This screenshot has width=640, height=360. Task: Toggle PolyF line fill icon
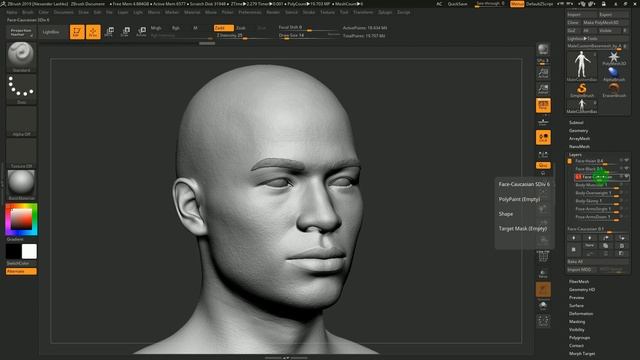(x=543, y=256)
